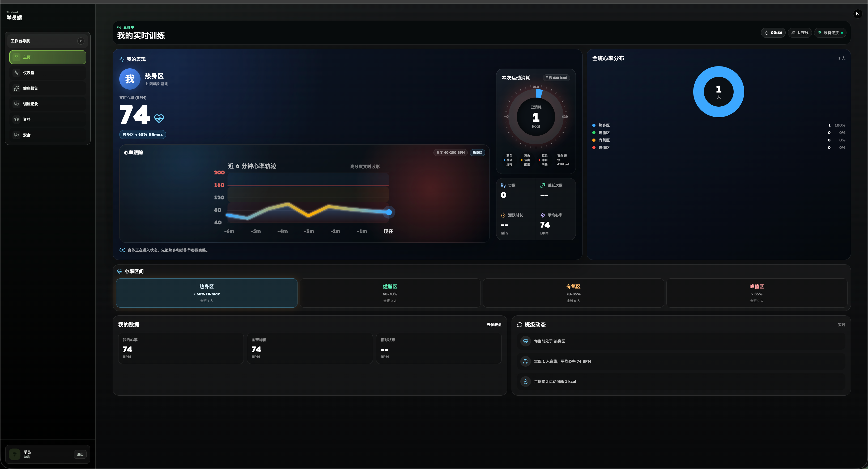Viewport: 868px width, 469px height.
Task: Click the 1 在线 users badge
Action: click(x=799, y=33)
